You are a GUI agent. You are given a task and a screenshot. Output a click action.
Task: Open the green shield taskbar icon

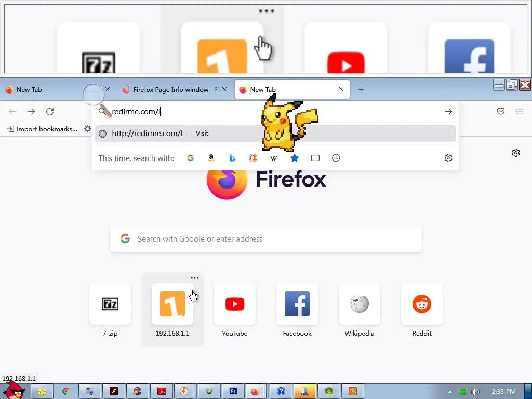tap(209, 391)
